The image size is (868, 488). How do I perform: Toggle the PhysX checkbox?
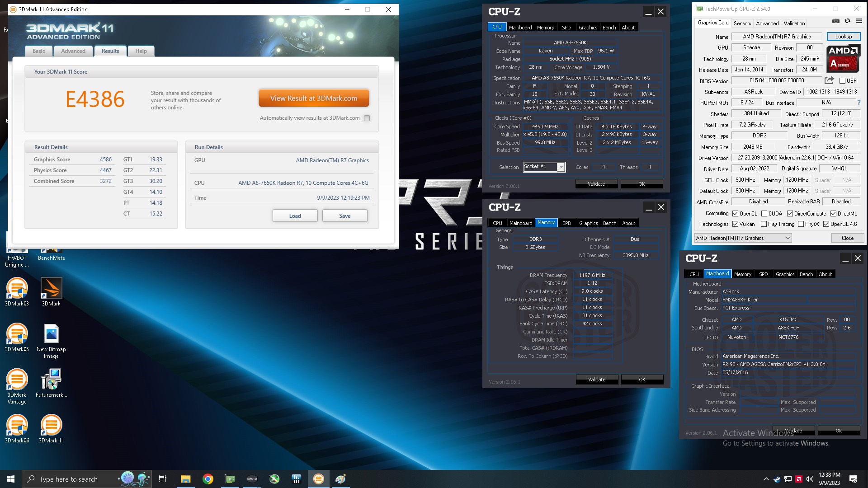click(x=801, y=224)
